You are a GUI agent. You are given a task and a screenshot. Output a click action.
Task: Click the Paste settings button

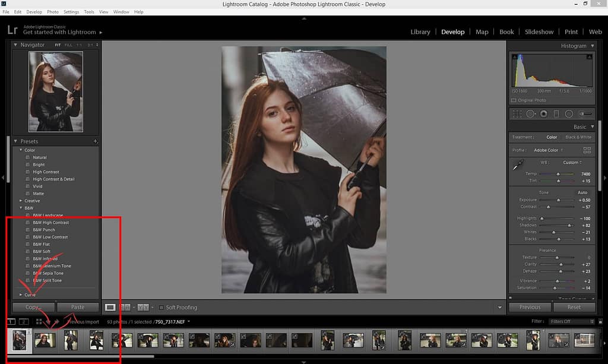click(x=78, y=307)
